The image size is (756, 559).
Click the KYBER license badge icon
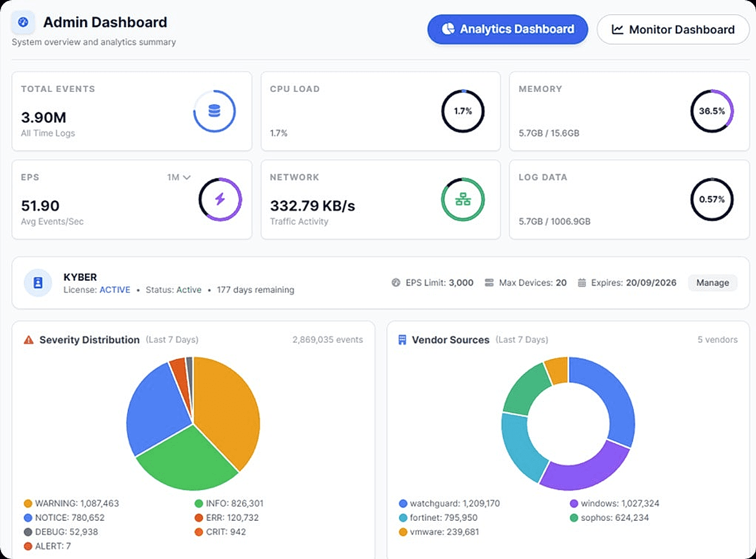[38, 283]
